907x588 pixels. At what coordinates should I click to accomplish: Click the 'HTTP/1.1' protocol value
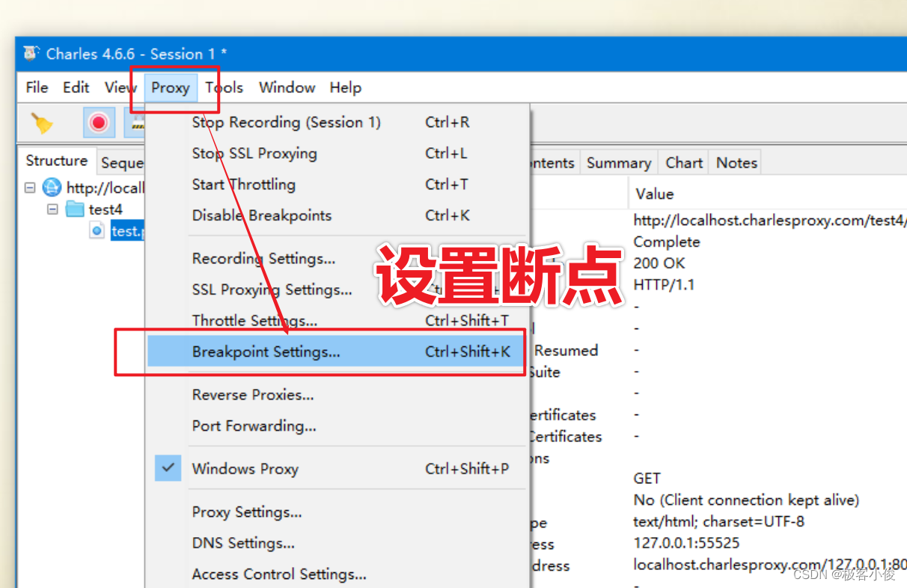tap(664, 285)
